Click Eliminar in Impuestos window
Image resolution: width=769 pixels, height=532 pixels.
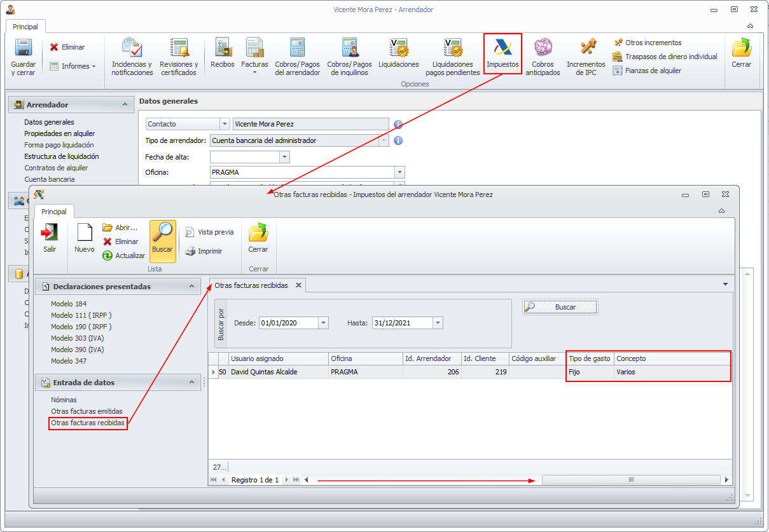click(120, 242)
